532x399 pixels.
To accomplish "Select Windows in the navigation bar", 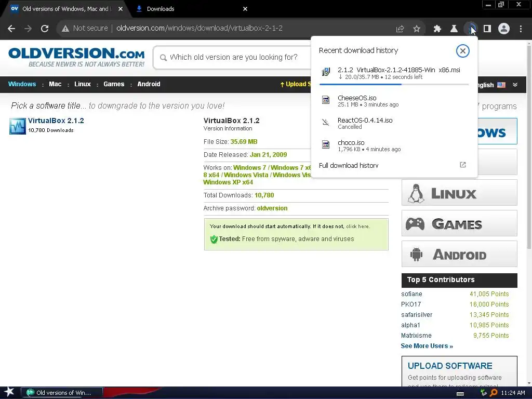I will 22,84.
